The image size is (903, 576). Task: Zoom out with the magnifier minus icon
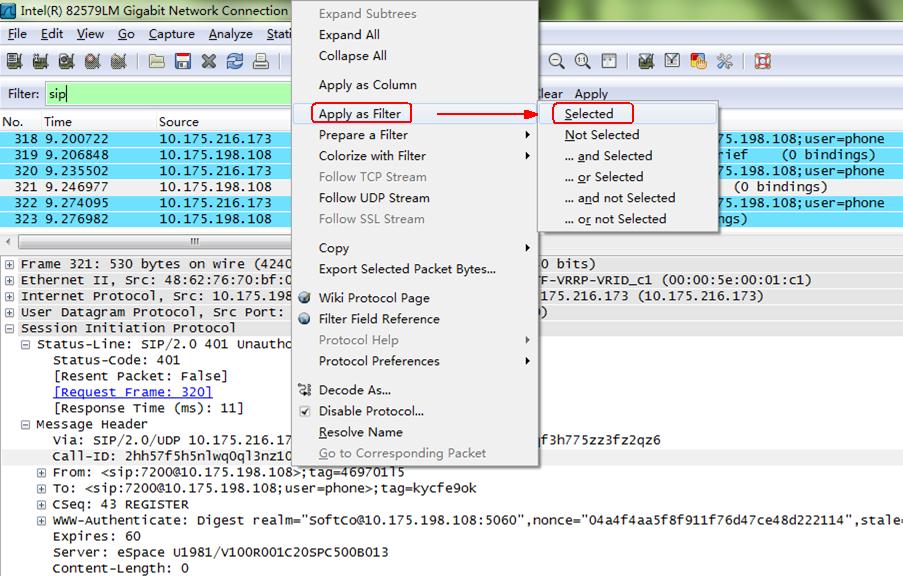[x=556, y=61]
